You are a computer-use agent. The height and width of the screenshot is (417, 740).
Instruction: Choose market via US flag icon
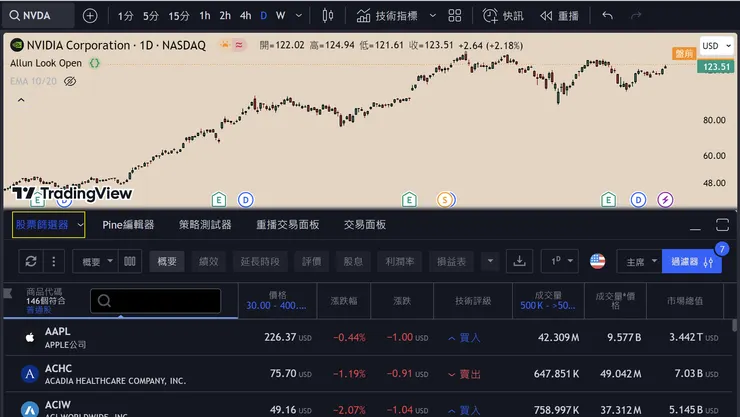pos(597,261)
